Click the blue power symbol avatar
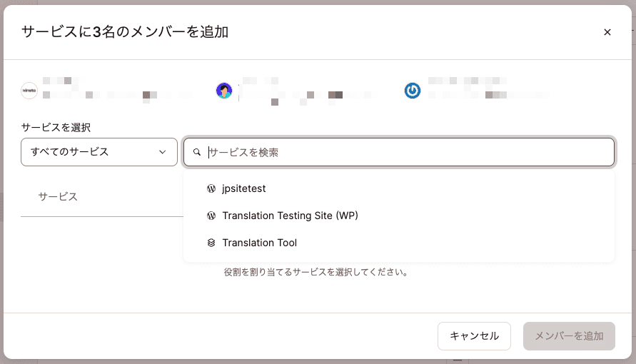The image size is (636, 364). [413, 91]
